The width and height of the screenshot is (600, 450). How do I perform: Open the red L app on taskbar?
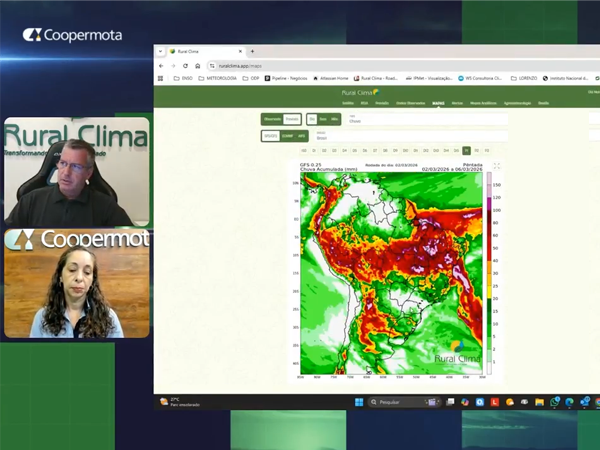click(495, 402)
